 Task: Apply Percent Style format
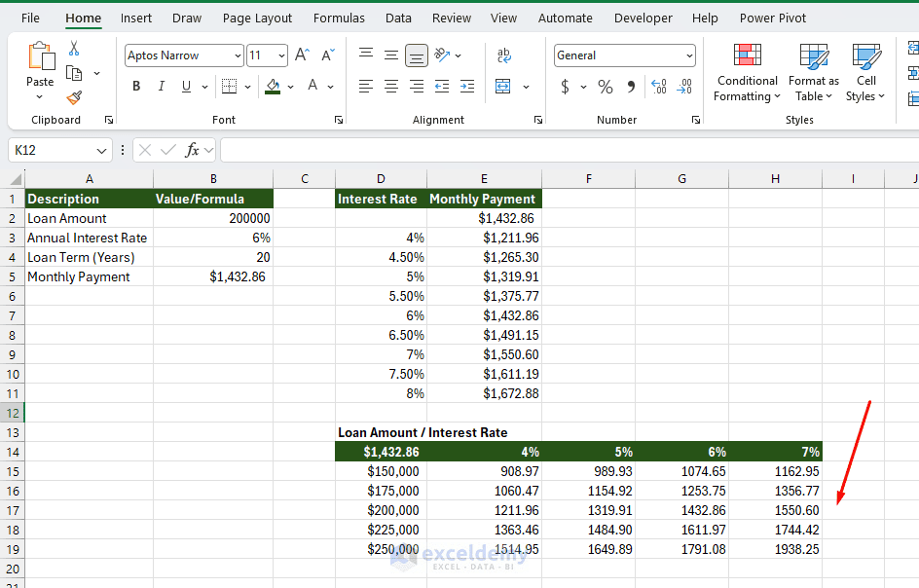click(x=606, y=87)
